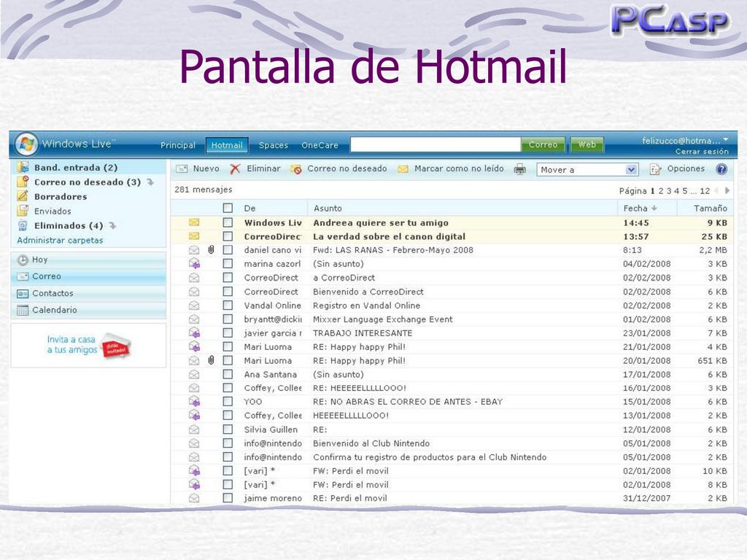Viewport: 747px width, 560px height.
Task: Click the Eliminados trash icon
Action: (x=23, y=226)
